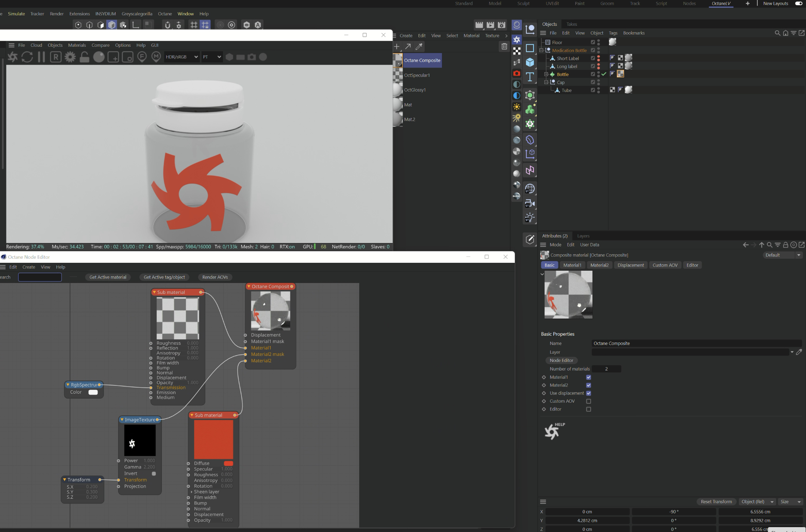Switch to the Material2 tab
This screenshot has width=806, height=532.
(599, 265)
